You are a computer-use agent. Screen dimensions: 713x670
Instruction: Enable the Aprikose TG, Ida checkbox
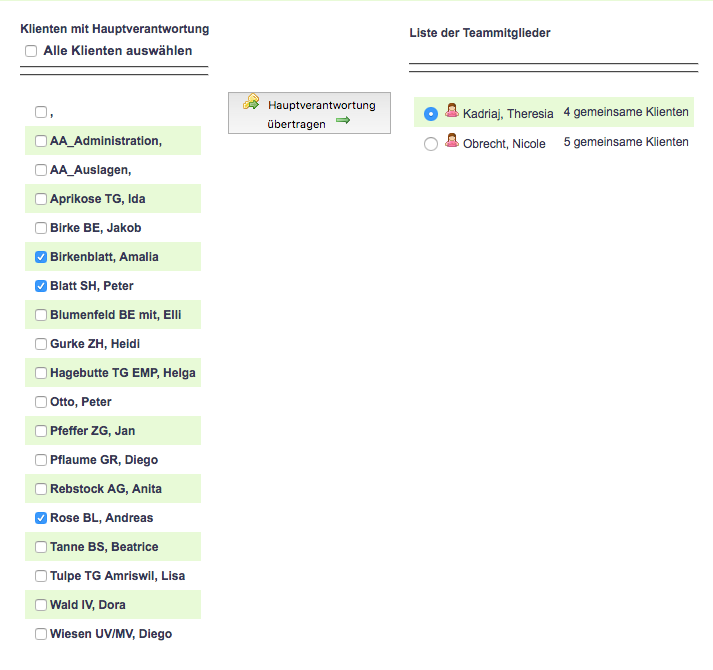point(41,199)
